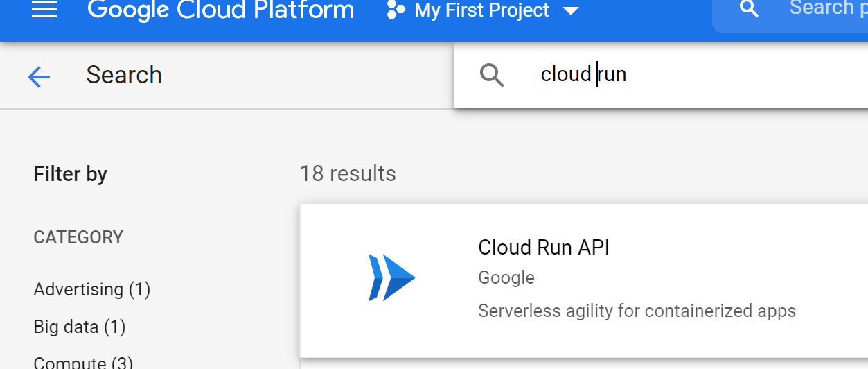Click the 'Serverless agility for containerized apps' description
This screenshot has width=868, height=369.
[x=637, y=311]
